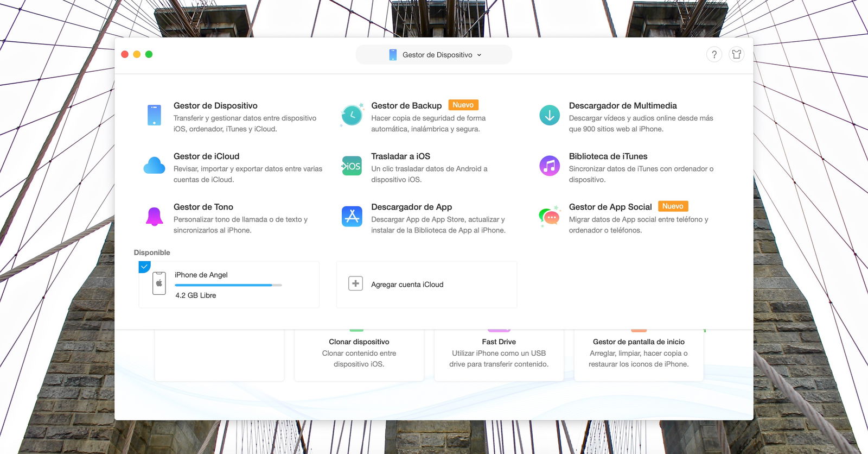Click the Gestor de Dispositivo description text
Image resolution: width=868 pixels, height=454 pixels.
245,123
